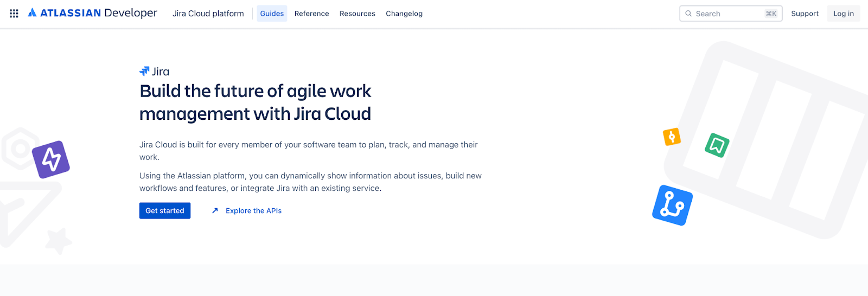Click the orange commit icon tile
Viewport: 868px width, 296px height.
(672, 137)
